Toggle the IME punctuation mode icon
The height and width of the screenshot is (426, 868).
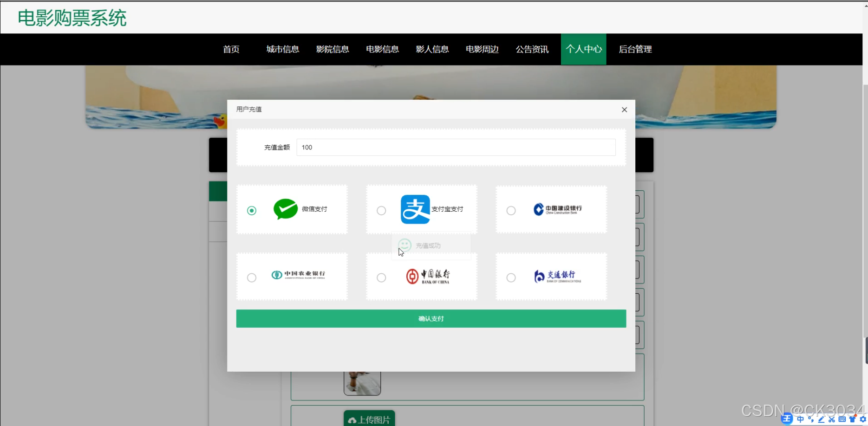tap(811, 419)
